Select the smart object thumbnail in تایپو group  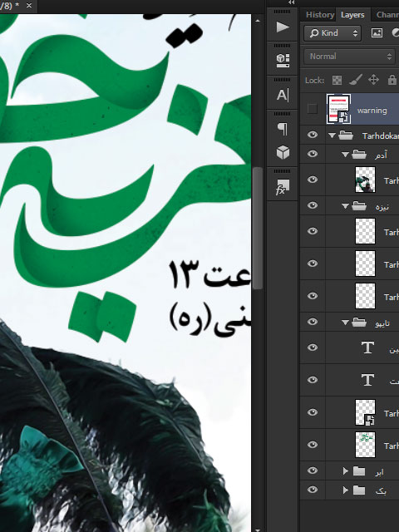pos(365,412)
